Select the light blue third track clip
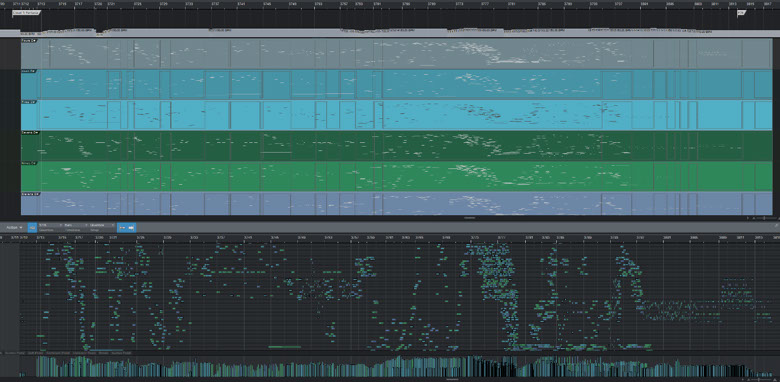Image resolution: width=780 pixels, height=382 pixels. pos(396,115)
